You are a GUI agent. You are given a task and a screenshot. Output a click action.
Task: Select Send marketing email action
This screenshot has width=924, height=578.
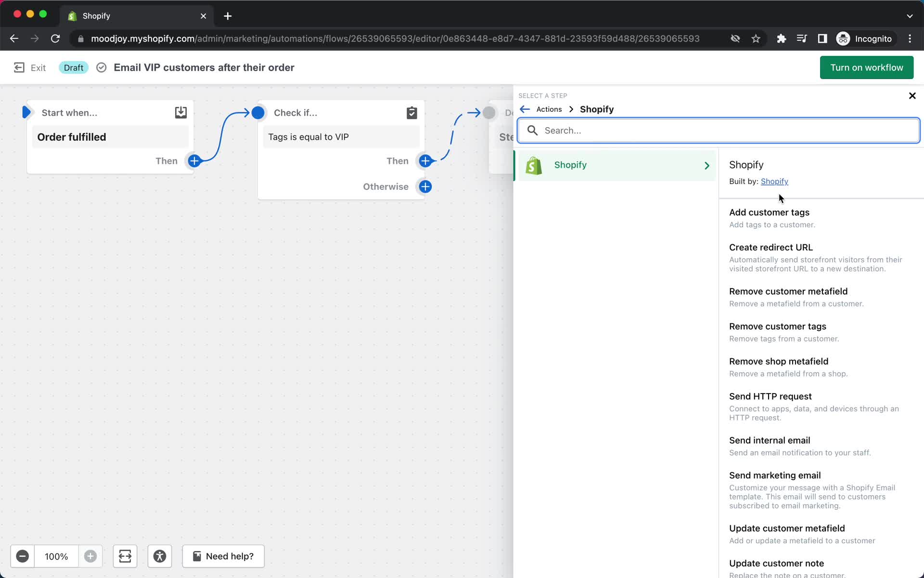coord(774,475)
